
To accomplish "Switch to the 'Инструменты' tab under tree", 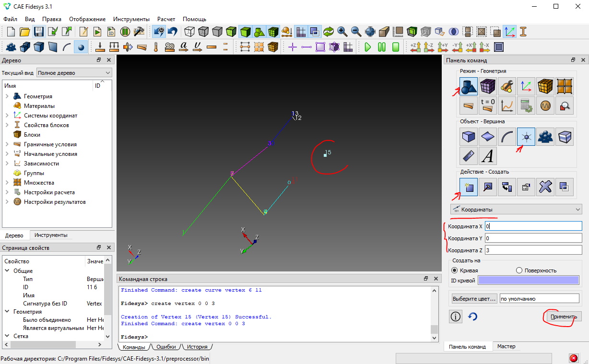I will 51,235.
